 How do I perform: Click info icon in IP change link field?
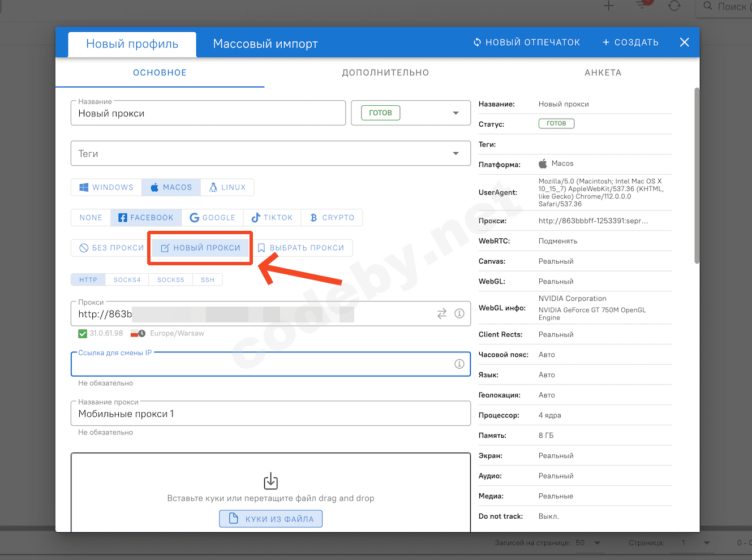pos(459,364)
